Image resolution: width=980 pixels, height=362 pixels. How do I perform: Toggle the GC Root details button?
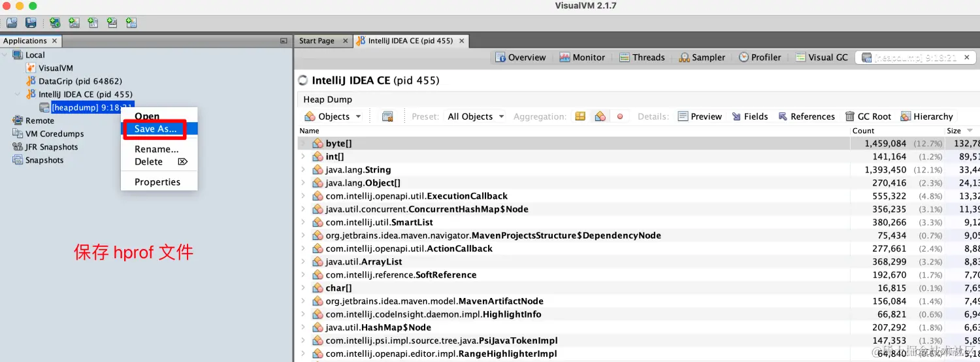click(868, 116)
